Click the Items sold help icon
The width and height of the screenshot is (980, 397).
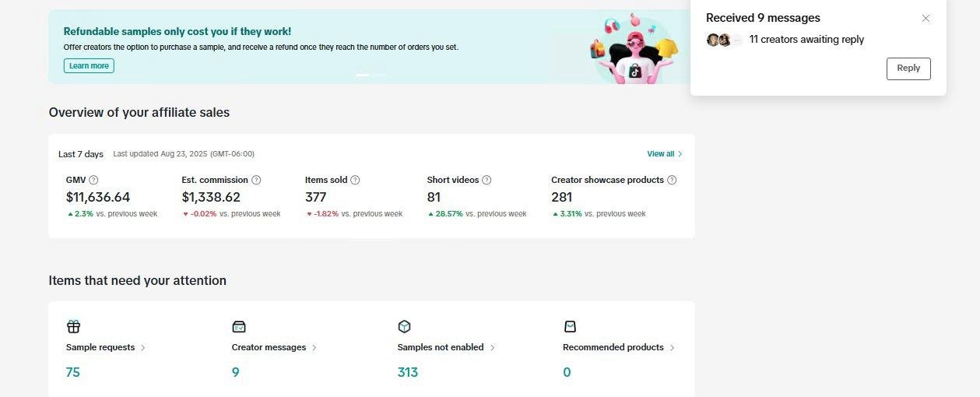click(x=355, y=180)
